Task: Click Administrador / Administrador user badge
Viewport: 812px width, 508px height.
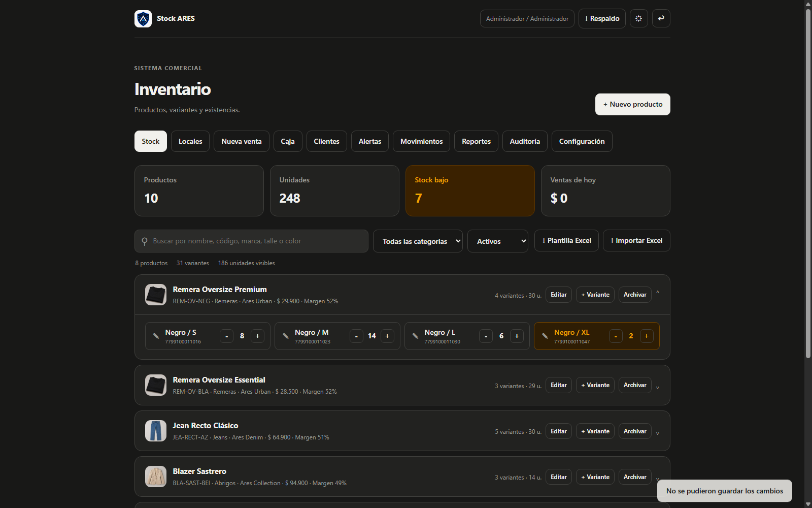Action: click(x=527, y=18)
